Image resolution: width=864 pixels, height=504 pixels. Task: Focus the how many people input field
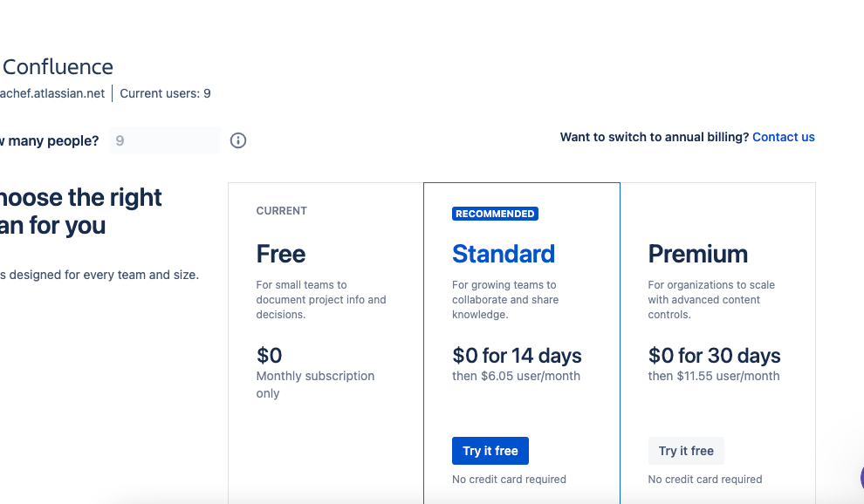[165, 140]
